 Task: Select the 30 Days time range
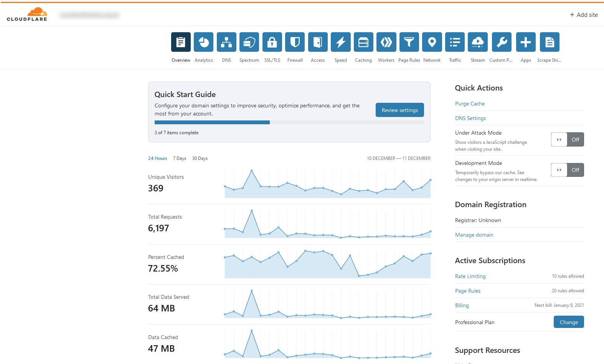(x=200, y=158)
